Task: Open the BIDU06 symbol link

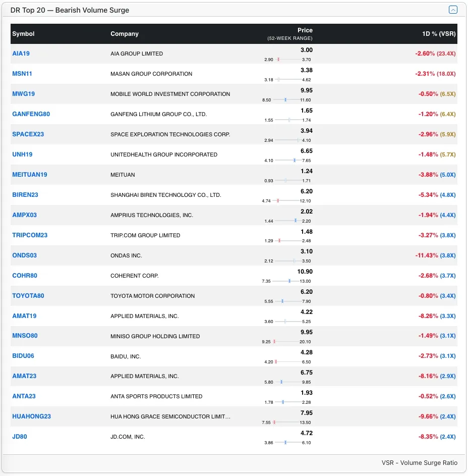Action: (23, 356)
